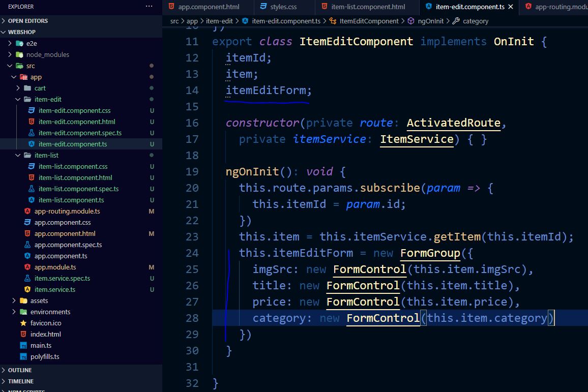The width and height of the screenshot is (588, 392).
Task: Click the star icon beside favicon.ico
Action: point(22,323)
